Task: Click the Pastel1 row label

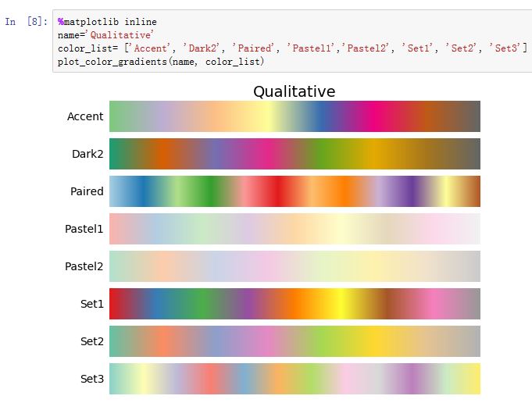Action: point(84,229)
